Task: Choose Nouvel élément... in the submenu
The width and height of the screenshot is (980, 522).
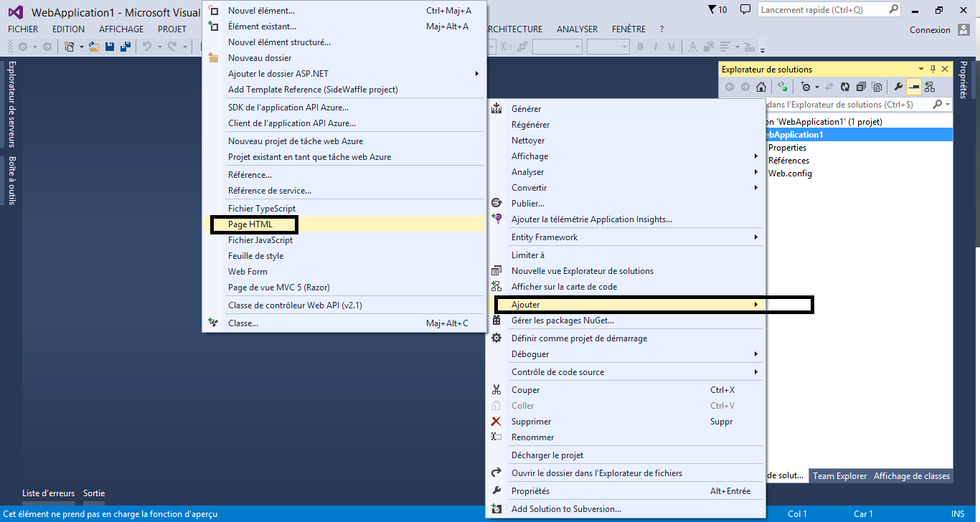Action: click(344, 11)
